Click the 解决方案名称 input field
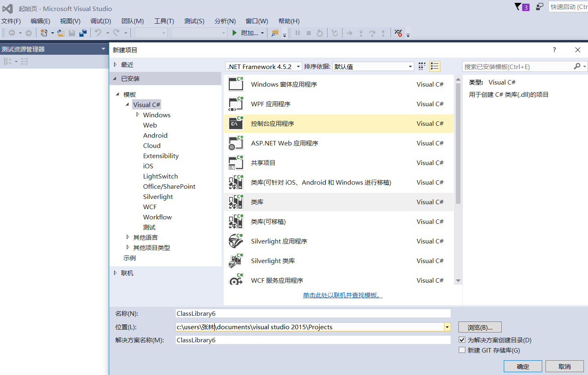 pos(313,340)
